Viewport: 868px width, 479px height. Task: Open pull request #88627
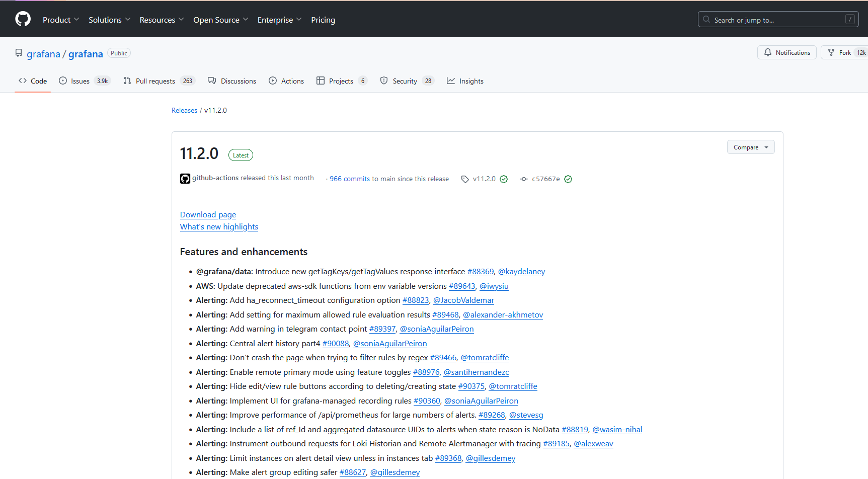click(353, 472)
